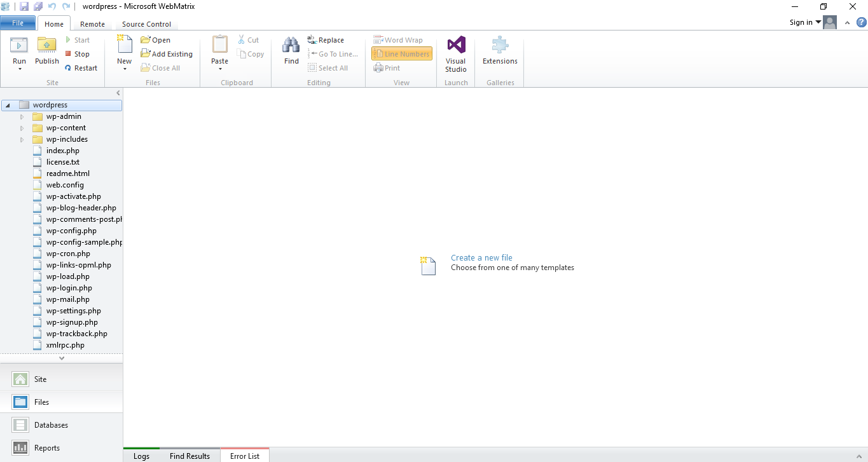Click the Save All icon in title bar
Screen dimensions: 868x462
pyautogui.click(x=38, y=6)
